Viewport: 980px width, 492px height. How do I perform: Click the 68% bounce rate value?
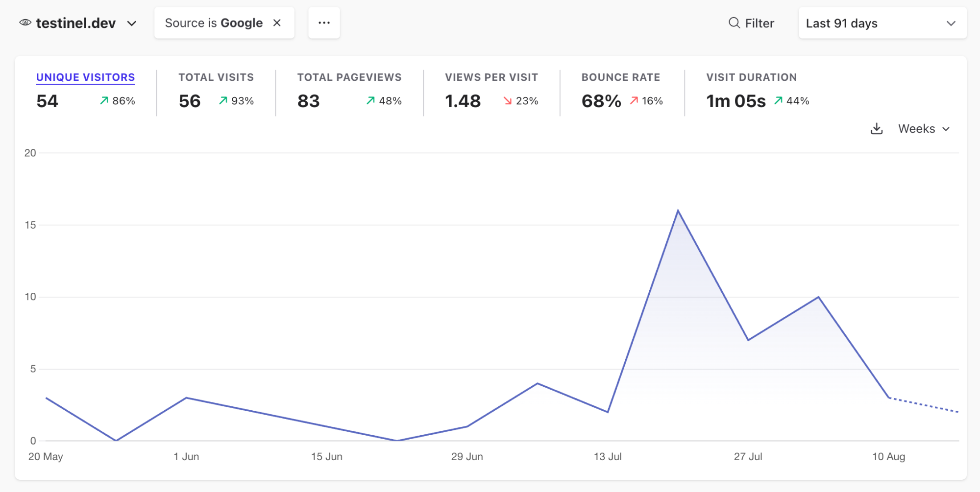[601, 101]
